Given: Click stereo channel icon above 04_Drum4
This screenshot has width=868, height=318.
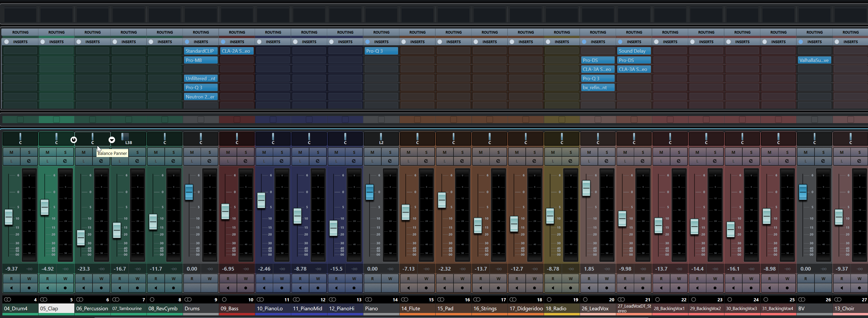Looking at the screenshot, I should 7,299.
